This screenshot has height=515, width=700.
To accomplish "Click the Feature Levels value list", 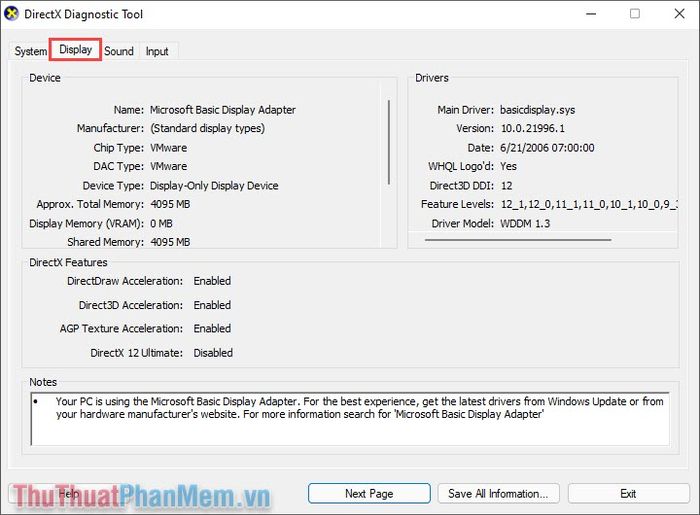I will tap(589, 204).
